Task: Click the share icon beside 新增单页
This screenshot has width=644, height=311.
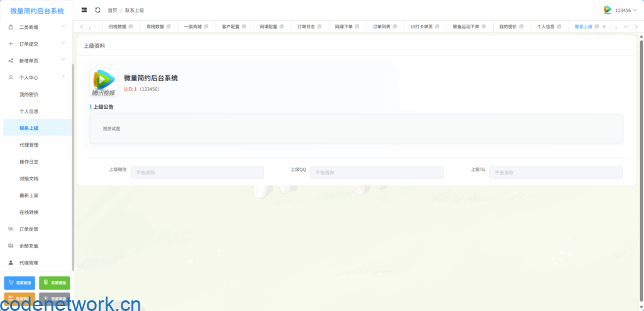Action: (11, 61)
